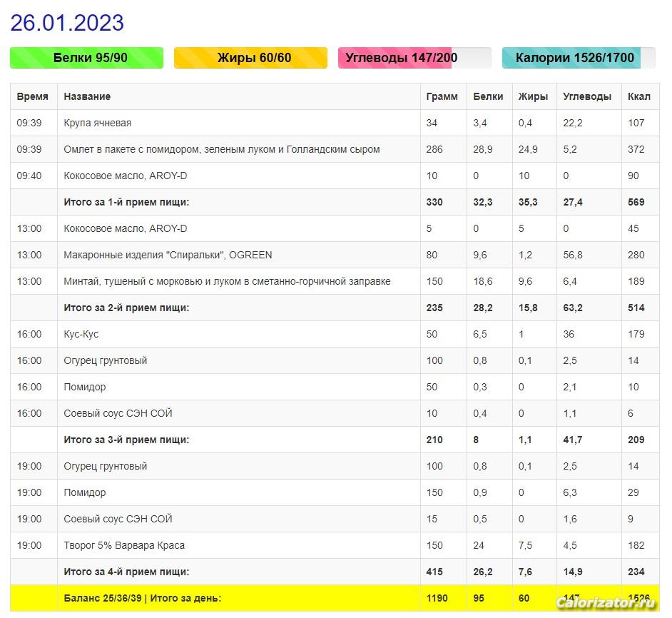Click the "Ккал" column header
The height and width of the screenshot is (618, 672).
pyautogui.click(x=639, y=96)
